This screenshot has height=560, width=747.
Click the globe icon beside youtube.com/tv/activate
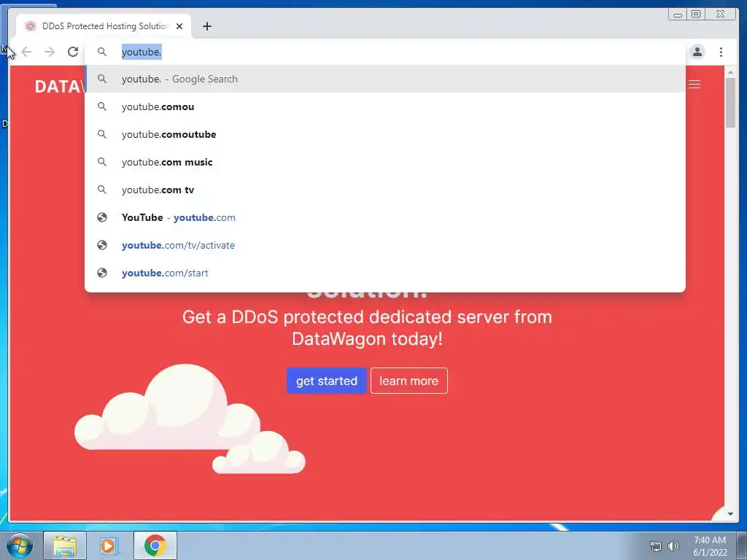tap(102, 245)
